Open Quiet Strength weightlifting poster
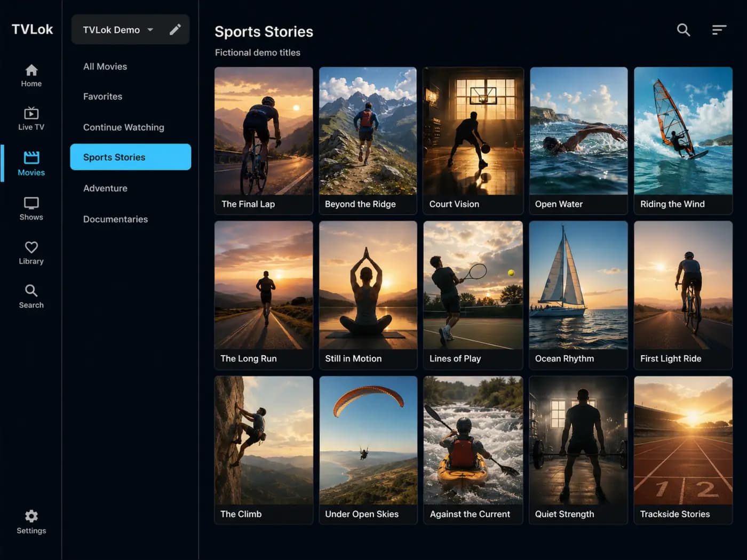This screenshot has width=747, height=560. point(578,450)
